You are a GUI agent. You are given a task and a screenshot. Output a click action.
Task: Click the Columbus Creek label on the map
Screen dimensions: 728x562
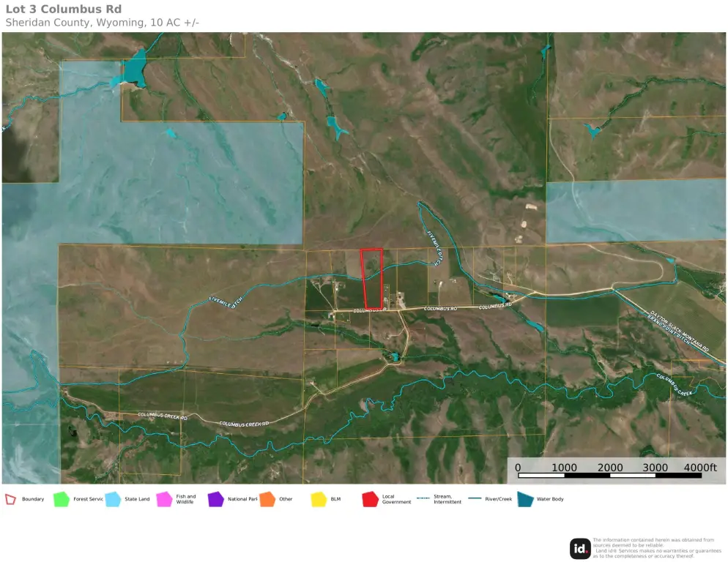[x=674, y=384]
